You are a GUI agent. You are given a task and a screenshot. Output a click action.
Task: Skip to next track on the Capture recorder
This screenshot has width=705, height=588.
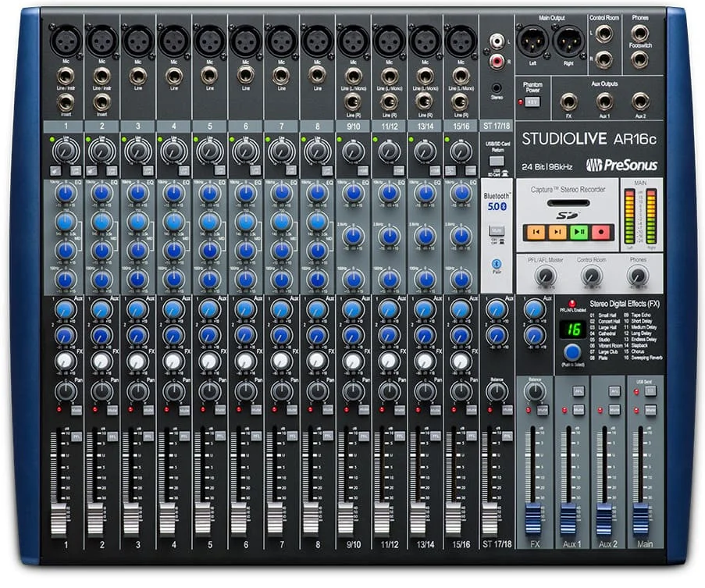click(x=557, y=232)
